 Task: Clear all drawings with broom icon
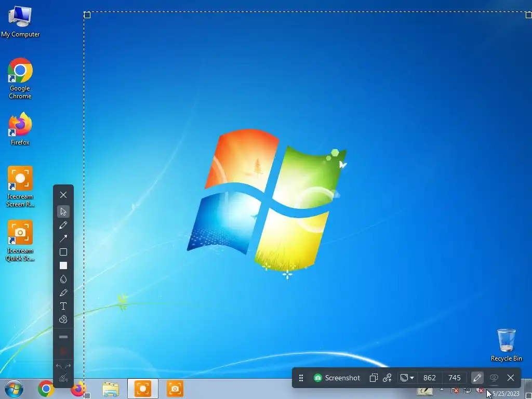click(63, 378)
